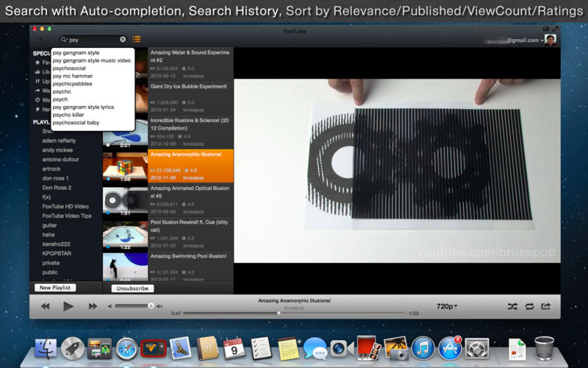Click the thumbnail with 2:01 duration
Image resolution: width=588 pixels, height=368 pixels.
pos(125,135)
